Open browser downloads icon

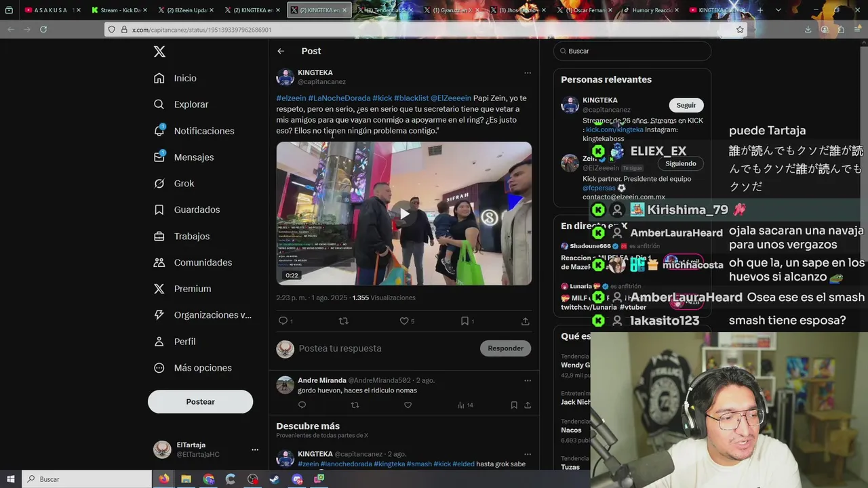[x=808, y=29]
